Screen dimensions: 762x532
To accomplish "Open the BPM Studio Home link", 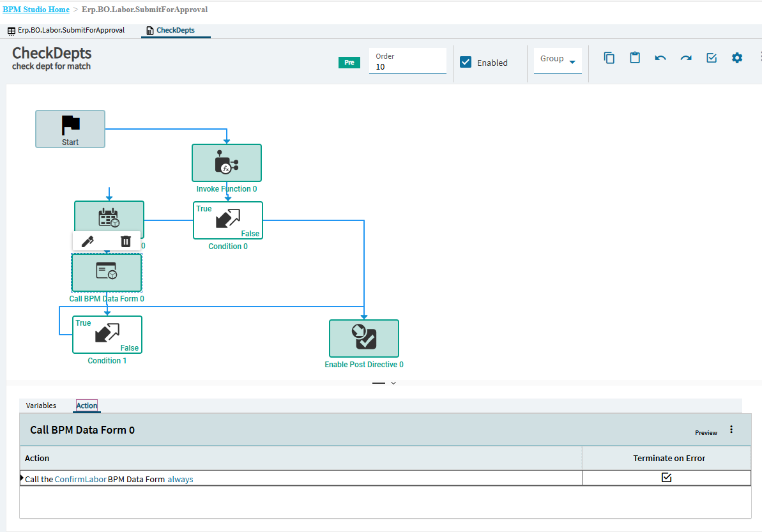I will 36,10.
